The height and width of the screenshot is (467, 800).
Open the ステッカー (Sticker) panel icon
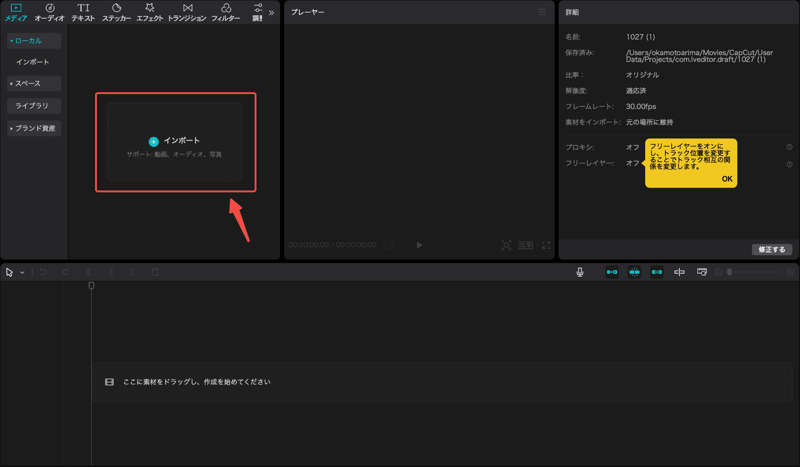click(116, 12)
